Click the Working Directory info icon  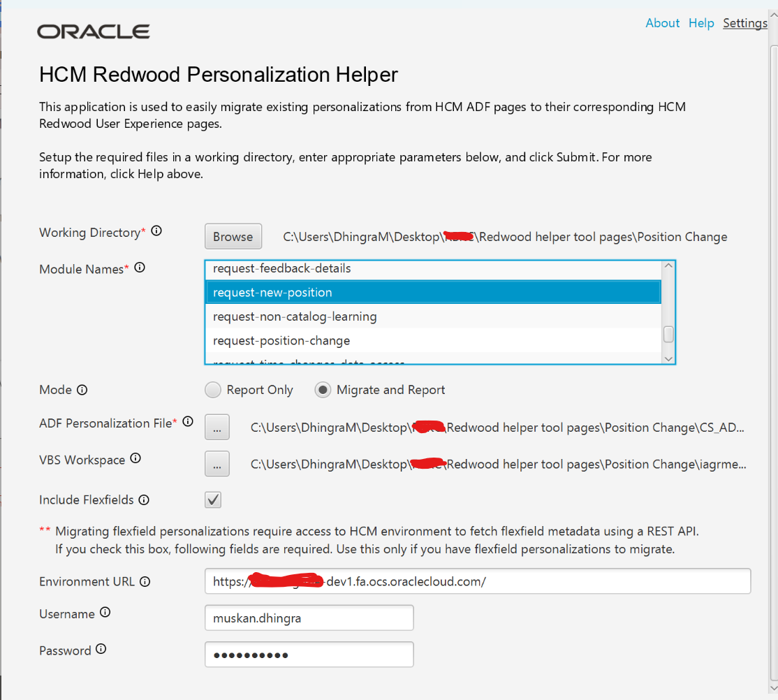click(x=156, y=231)
